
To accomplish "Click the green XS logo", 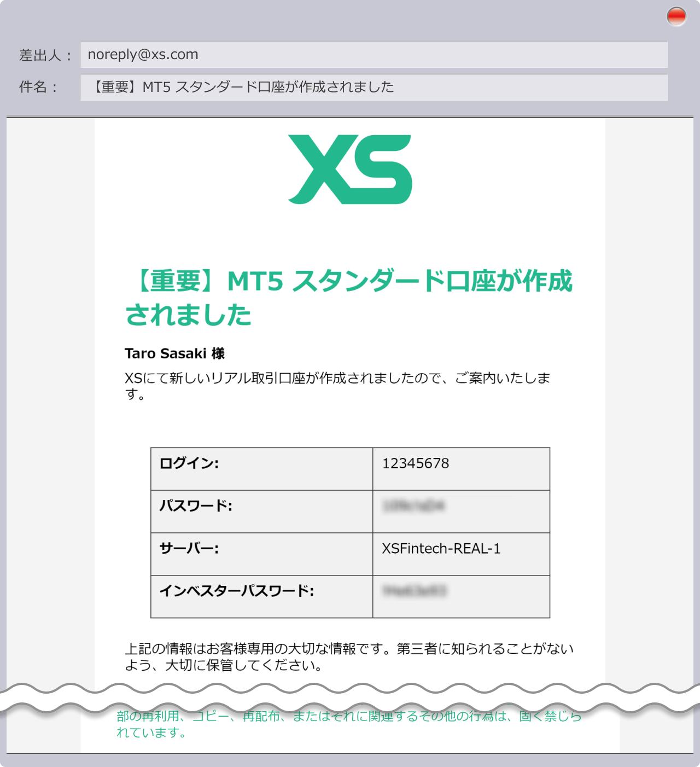I will (350, 170).
